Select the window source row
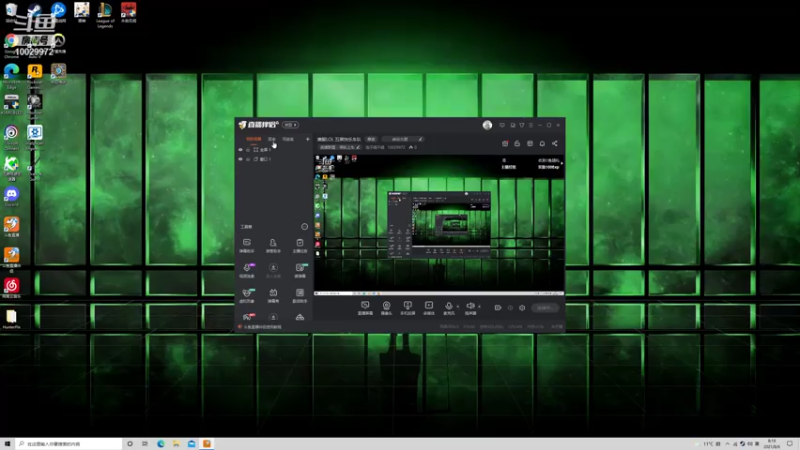 tap(274, 159)
